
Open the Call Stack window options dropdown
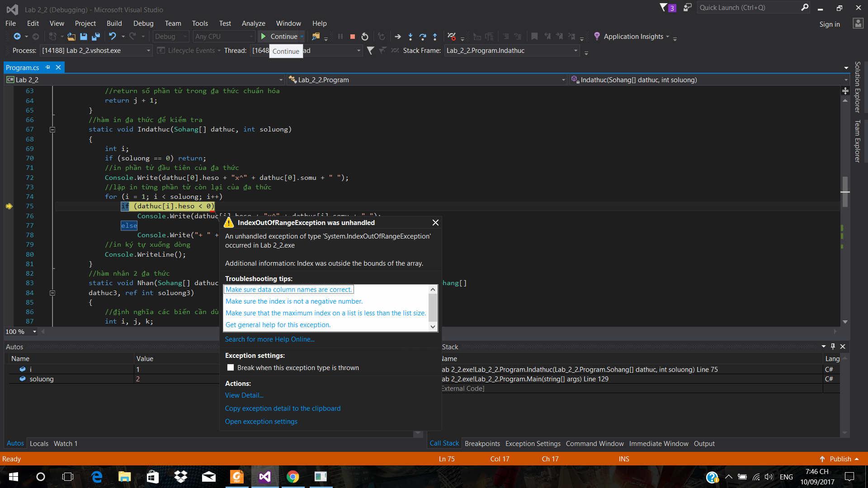pyautogui.click(x=823, y=347)
